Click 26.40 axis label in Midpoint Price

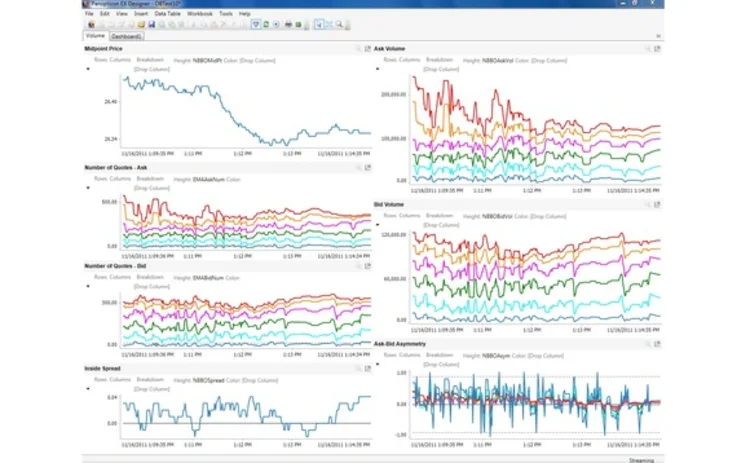(x=110, y=101)
